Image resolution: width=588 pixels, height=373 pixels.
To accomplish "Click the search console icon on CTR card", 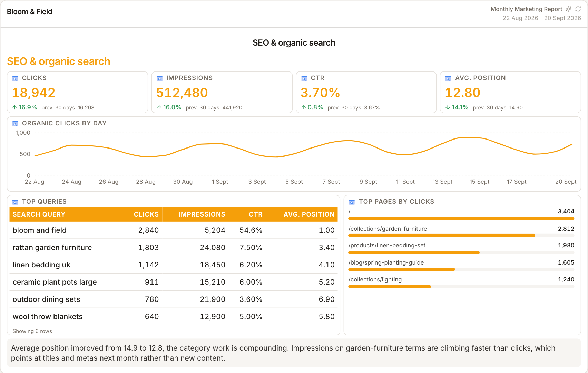I will (x=304, y=78).
